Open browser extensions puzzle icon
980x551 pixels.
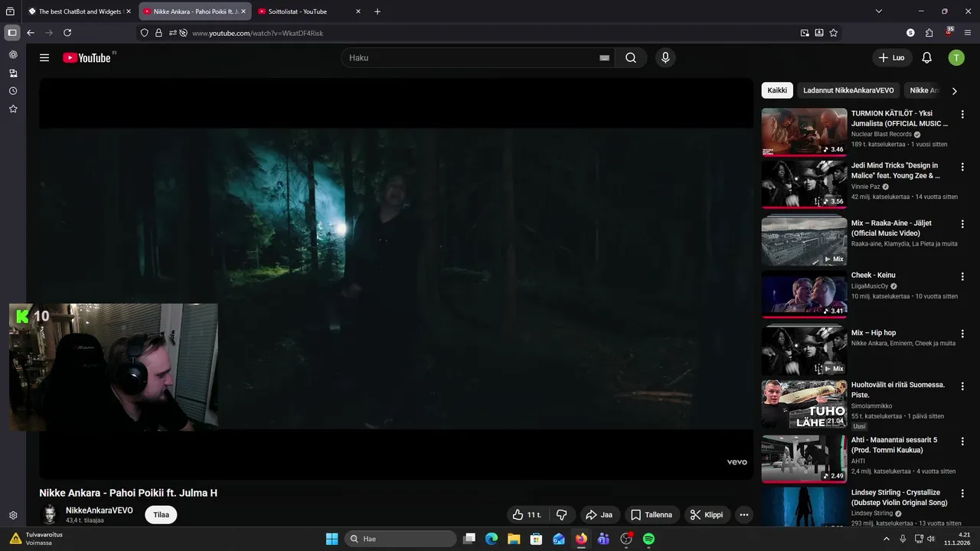click(929, 33)
